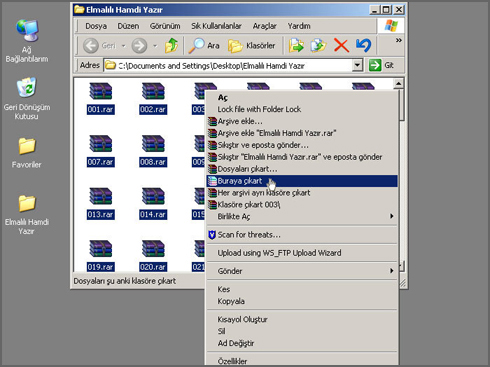Select Geri Dönüşüm Kutusu recycle bin
Image resolution: width=490 pixels, height=367 pixels.
(27, 98)
